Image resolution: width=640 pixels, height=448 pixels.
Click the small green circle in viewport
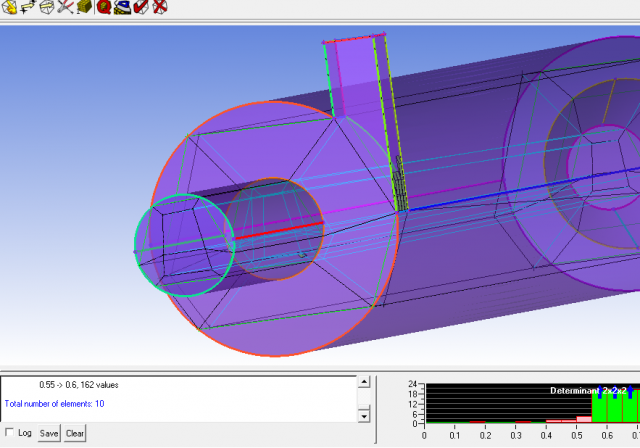184,245
